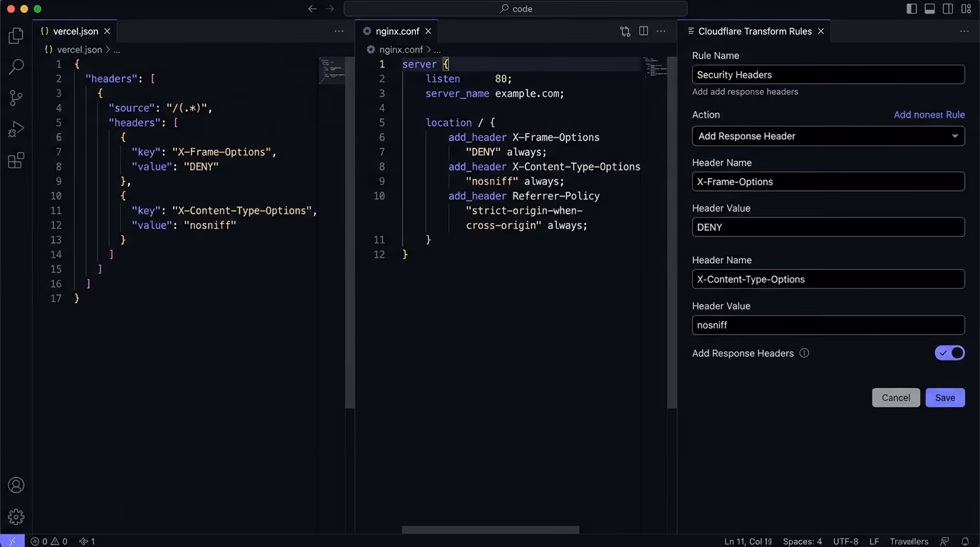Open the Add Response Header action dropdown

pos(828,136)
